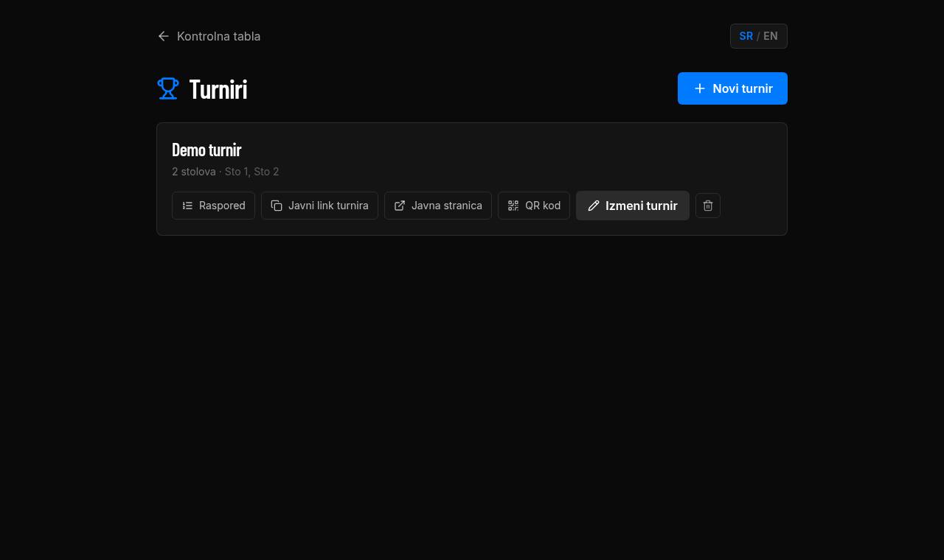This screenshot has width=944, height=560.
Task: Delete Demo turnir with trash icon
Action: coord(708,206)
